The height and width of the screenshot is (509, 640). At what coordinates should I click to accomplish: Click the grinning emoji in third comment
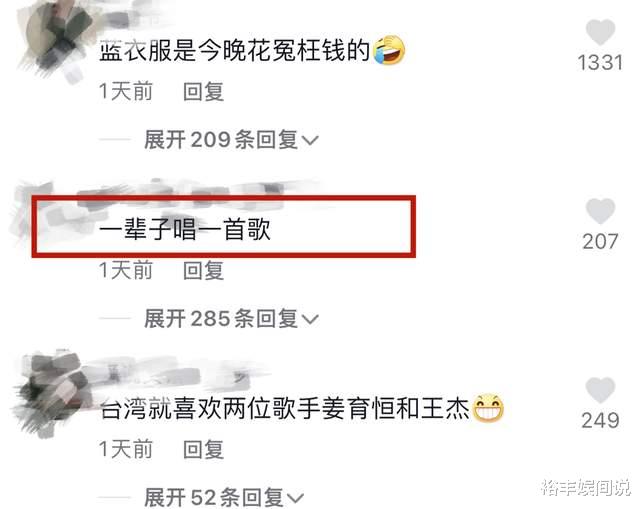pos(488,408)
